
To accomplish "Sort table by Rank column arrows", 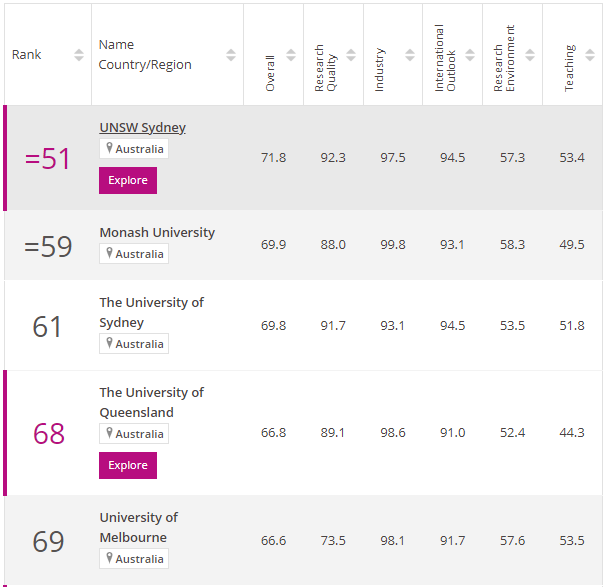I will pyautogui.click(x=79, y=55).
